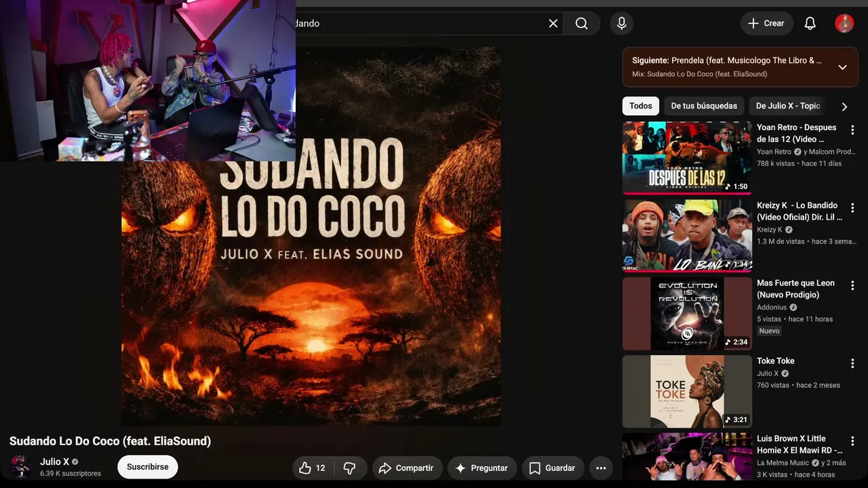Viewport: 868px width, 488px height.
Task: Open the notifications bell
Action: point(810,23)
